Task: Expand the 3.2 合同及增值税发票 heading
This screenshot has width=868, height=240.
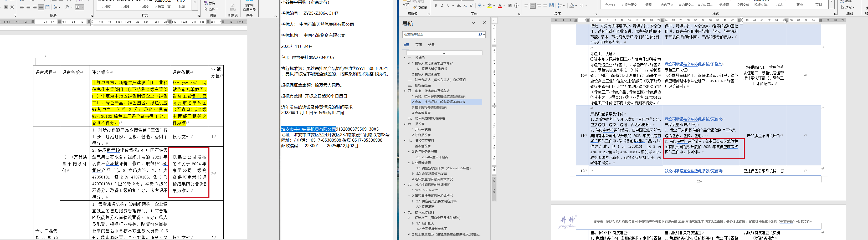Action: pyautogui.click(x=413, y=173)
